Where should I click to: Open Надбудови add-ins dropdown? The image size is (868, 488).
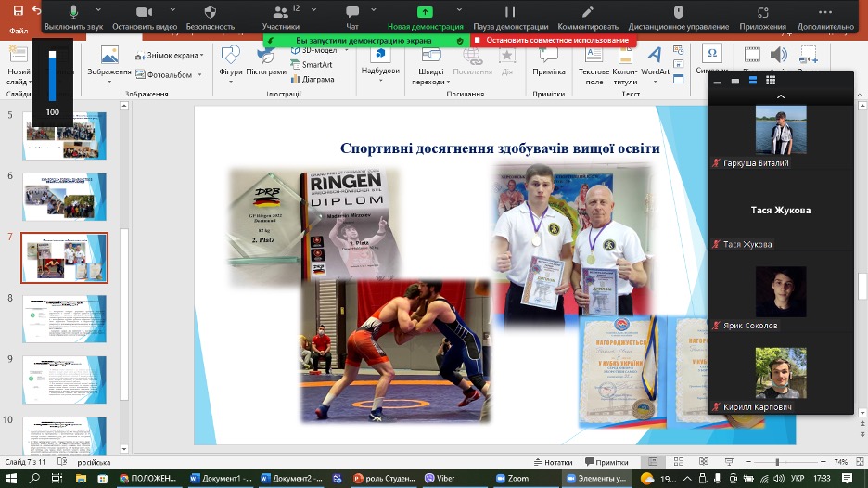[x=380, y=64]
